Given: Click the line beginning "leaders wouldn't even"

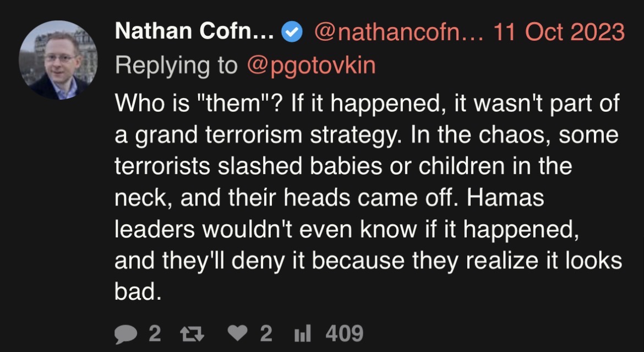Looking at the screenshot, I should click(x=347, y=230).
